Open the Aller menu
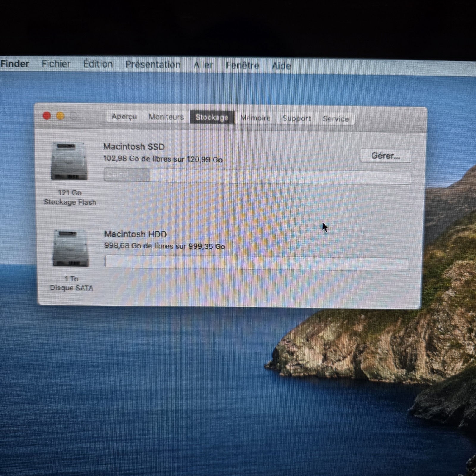The width and height of the screenshot is (476, 476). pos(203,65)
